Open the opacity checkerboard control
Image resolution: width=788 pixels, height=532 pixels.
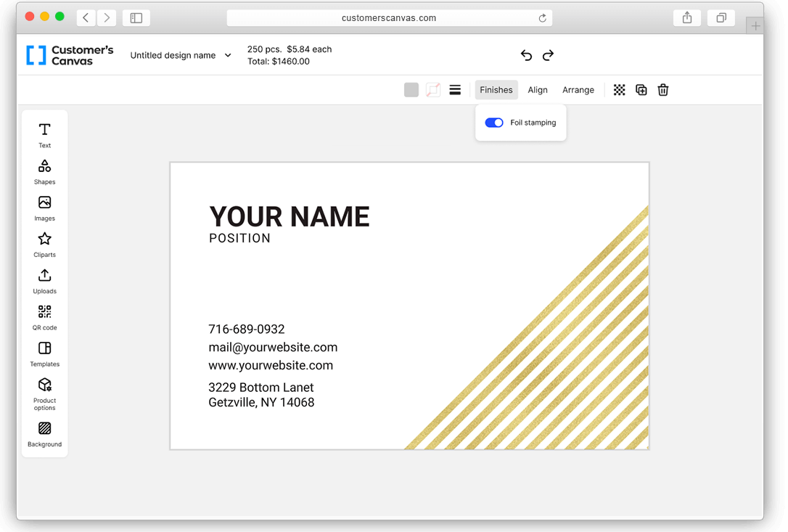click(619, 89)
